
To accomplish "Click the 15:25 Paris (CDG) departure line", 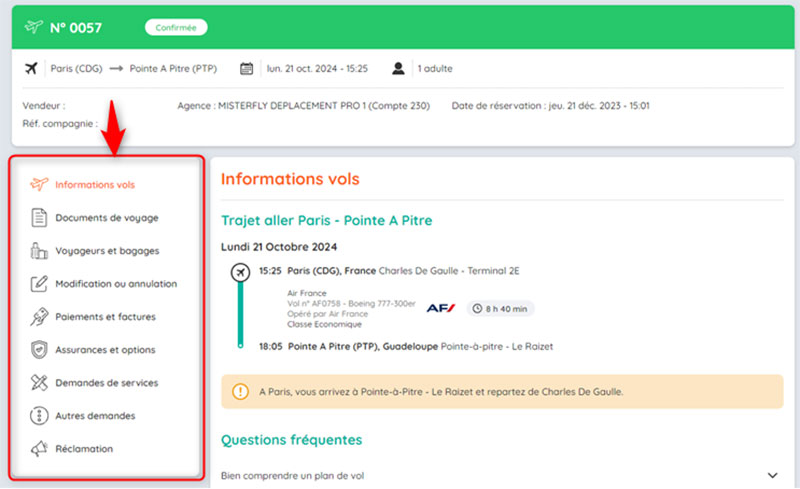I will click(x=389, y=271).
